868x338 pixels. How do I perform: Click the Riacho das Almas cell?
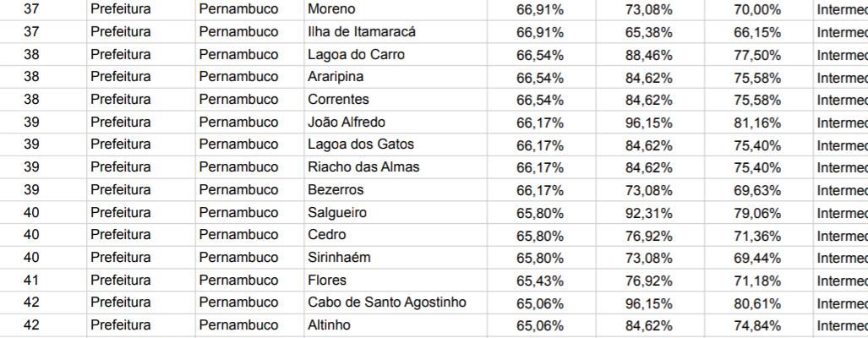coord(396,167)
